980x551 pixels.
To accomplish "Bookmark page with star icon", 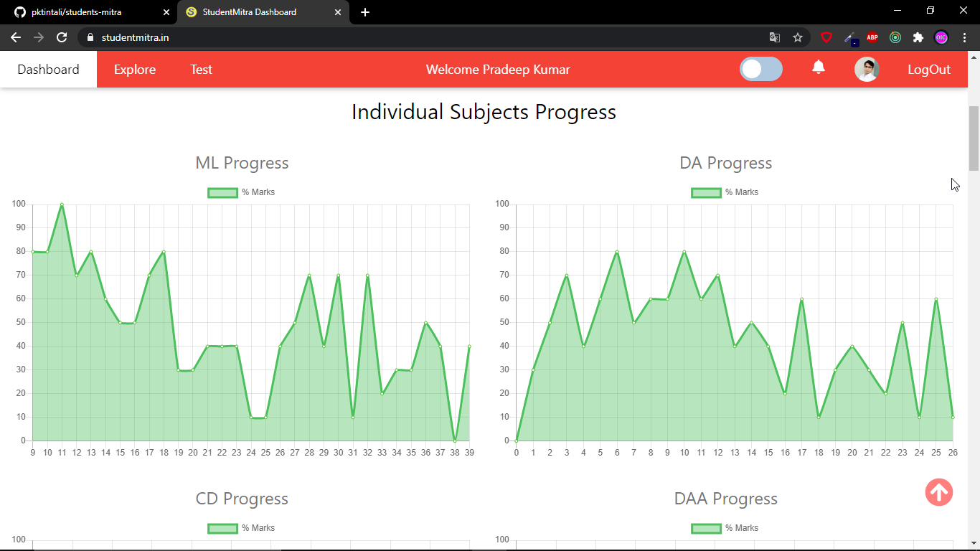I will click(798, 37).
